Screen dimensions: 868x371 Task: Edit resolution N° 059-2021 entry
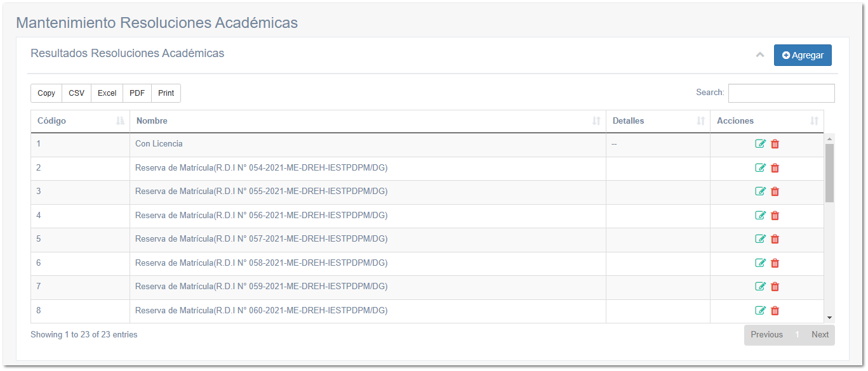pyautogui.click(x=760, y=286)
